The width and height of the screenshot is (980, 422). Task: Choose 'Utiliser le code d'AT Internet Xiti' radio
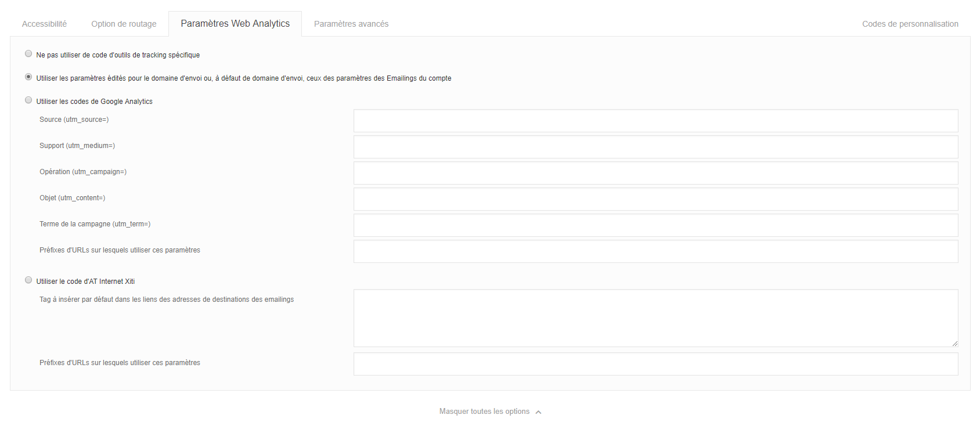[x=28, y=280]
